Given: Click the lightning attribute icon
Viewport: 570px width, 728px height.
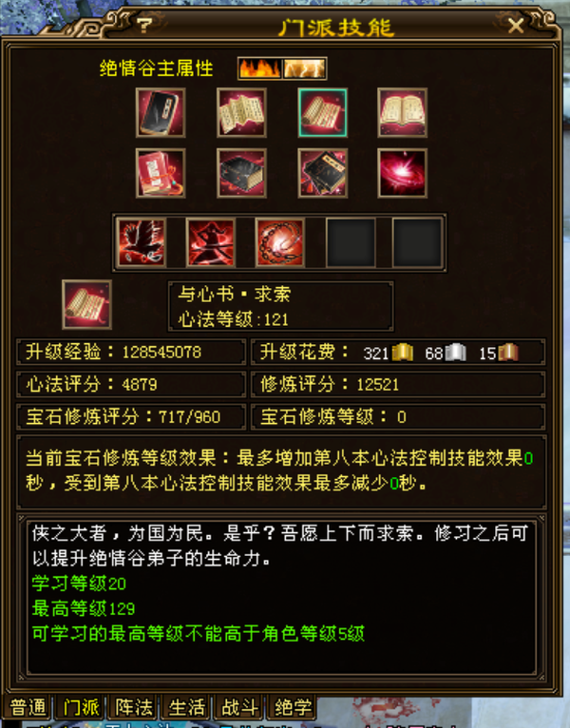Looking at the screenshot, I should pos(305,68).
